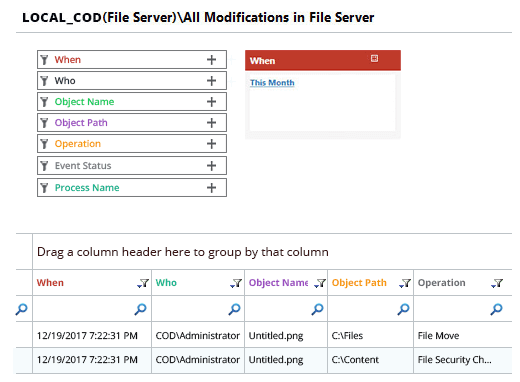Image resolution: width=520 pixels, height=382 pixels.
Task: Add an Object Name filter with the plus icon
Action: click(211, 102)
